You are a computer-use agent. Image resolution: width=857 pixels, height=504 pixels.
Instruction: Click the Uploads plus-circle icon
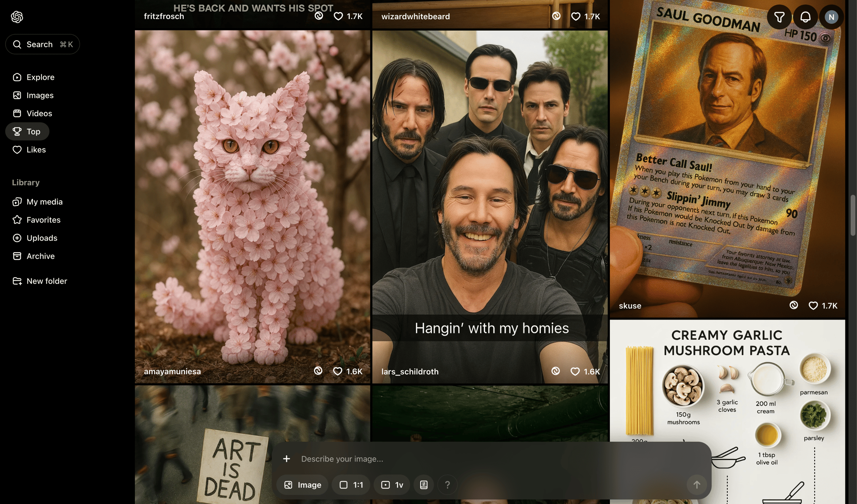pyautogui.click(x=17, y=238)
